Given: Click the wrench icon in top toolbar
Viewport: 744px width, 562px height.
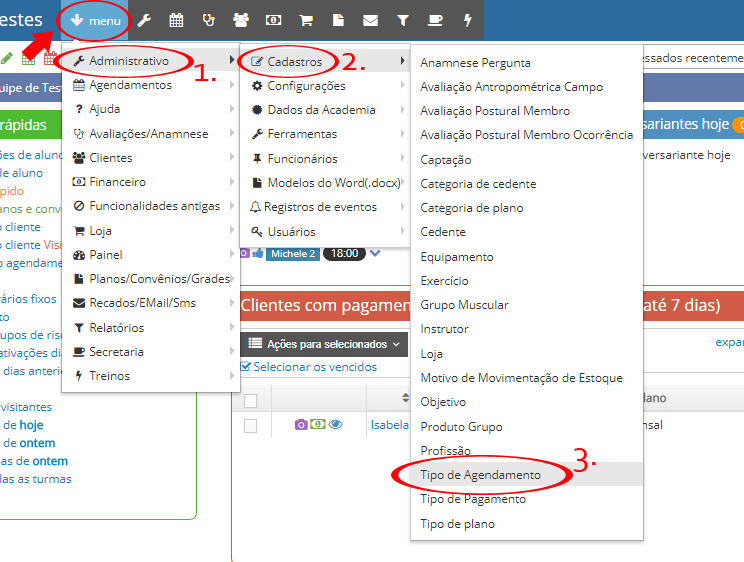Looking at the screenshot, I should [145, 20].
